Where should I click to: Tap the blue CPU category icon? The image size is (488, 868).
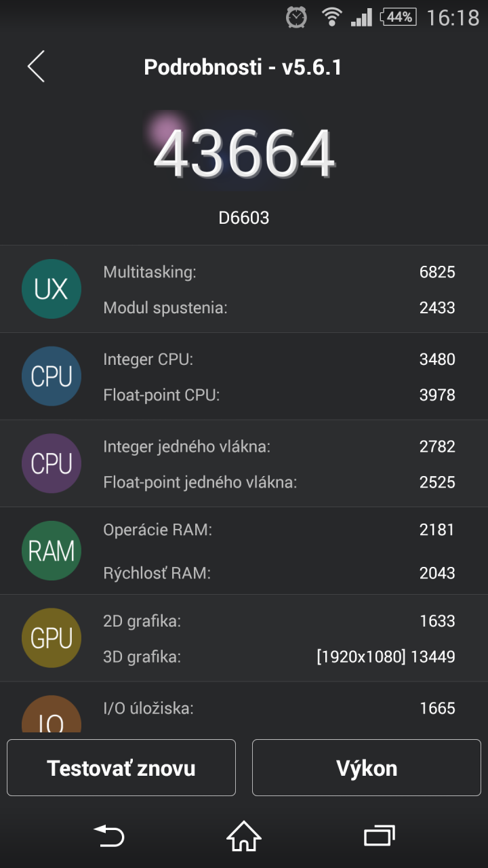(52, 376)
